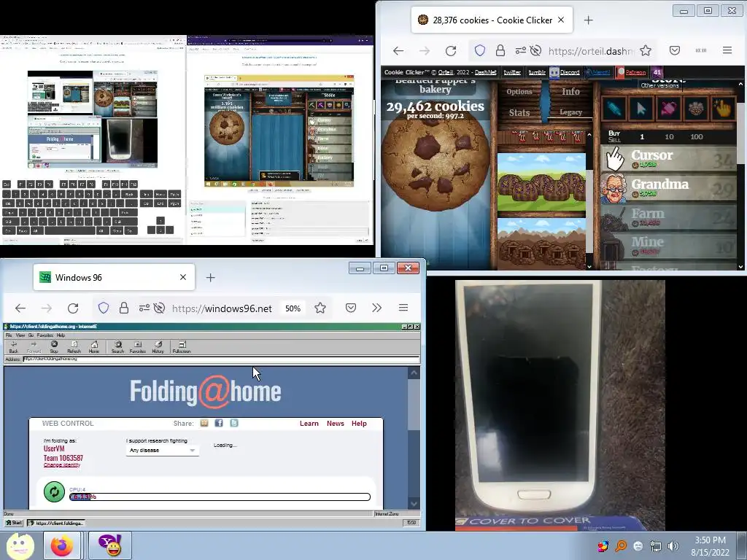Click the purple 41 badge in top bar
This screenshot has width=747, height=560.
click(657, 72)
